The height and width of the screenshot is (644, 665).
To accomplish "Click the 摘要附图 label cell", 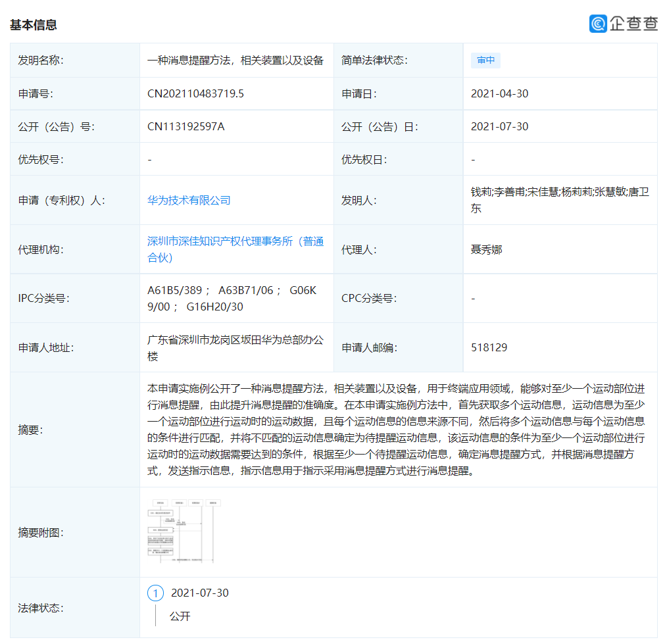I will (74, 532).
